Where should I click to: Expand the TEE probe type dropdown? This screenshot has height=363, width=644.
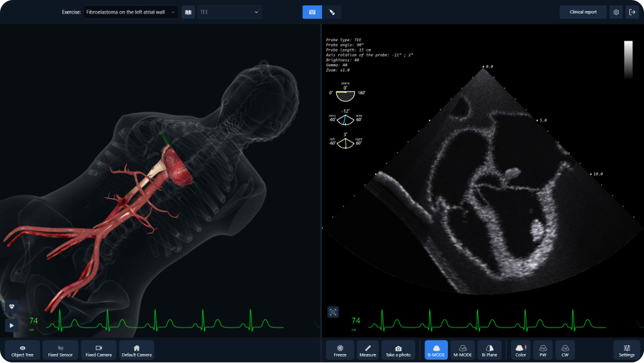(229, 12)
